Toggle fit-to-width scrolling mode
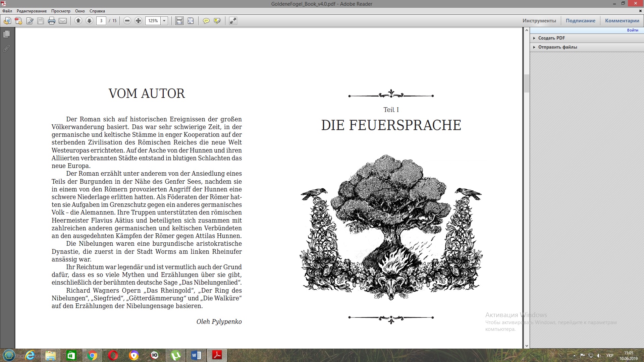 tap(179, 21)
